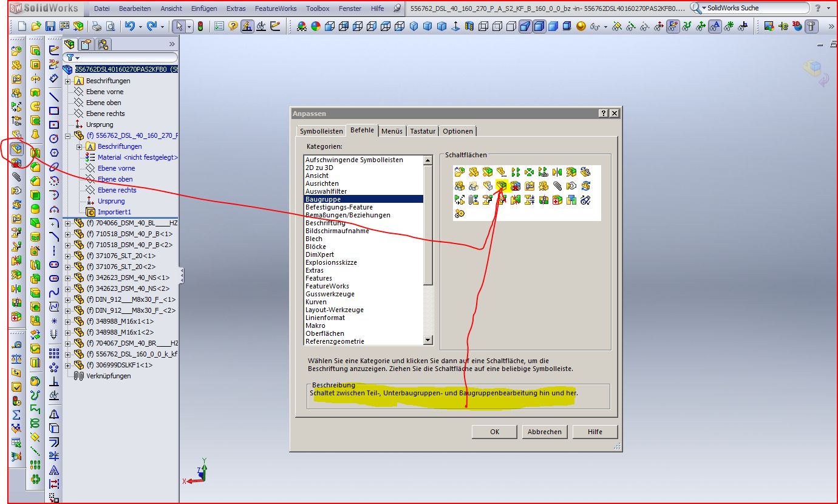
Task: Click Edit Component icon in left vertical toolbar
Action: point(16,149)
